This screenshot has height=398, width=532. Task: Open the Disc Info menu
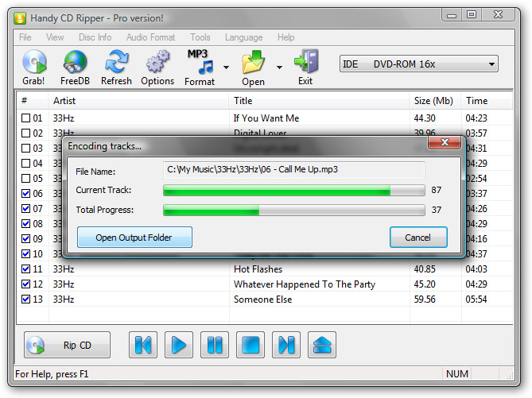point(95,37)
